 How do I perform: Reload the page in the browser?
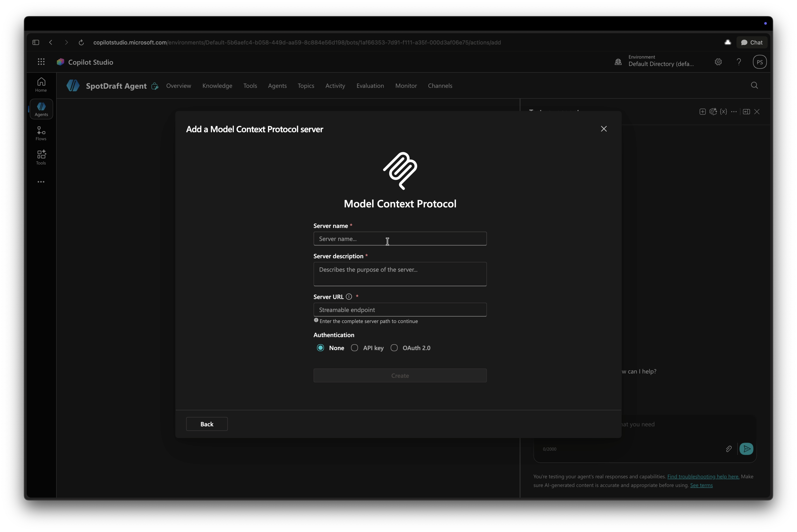tap(81, 42)
